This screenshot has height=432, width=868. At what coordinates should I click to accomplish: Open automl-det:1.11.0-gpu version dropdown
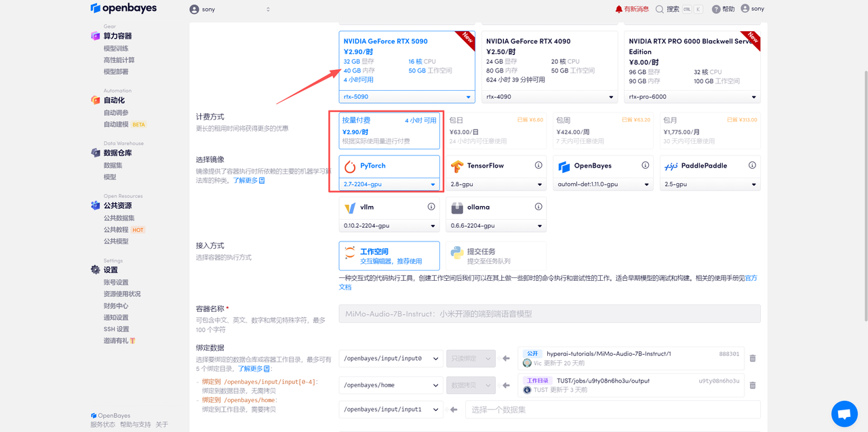coord(603,184)
